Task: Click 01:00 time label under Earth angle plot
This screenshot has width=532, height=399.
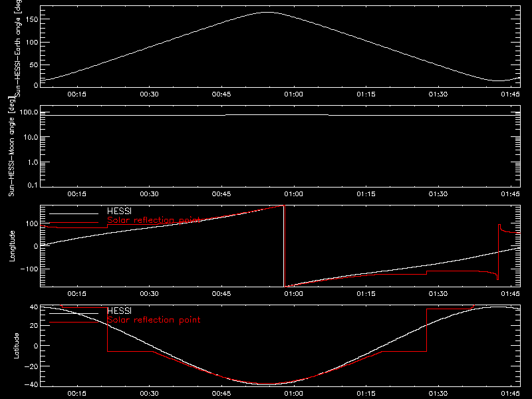Action: pos(293,94)
